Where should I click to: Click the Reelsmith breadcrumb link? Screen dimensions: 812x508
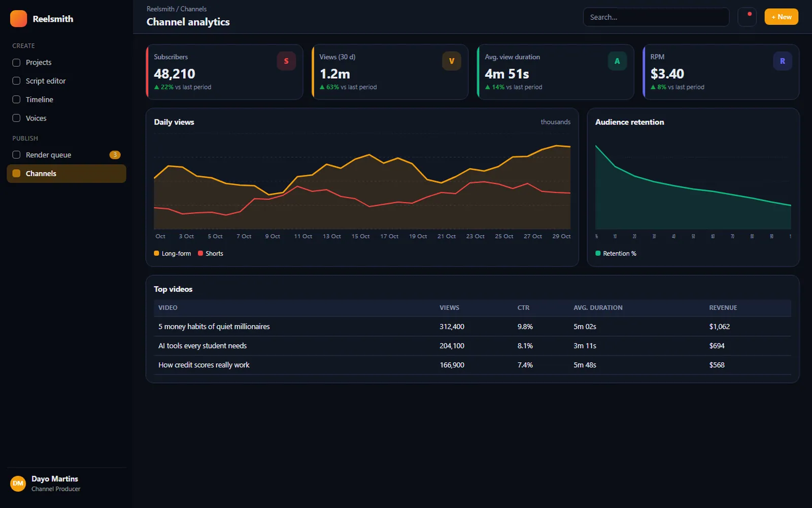[x=160, y=9]
